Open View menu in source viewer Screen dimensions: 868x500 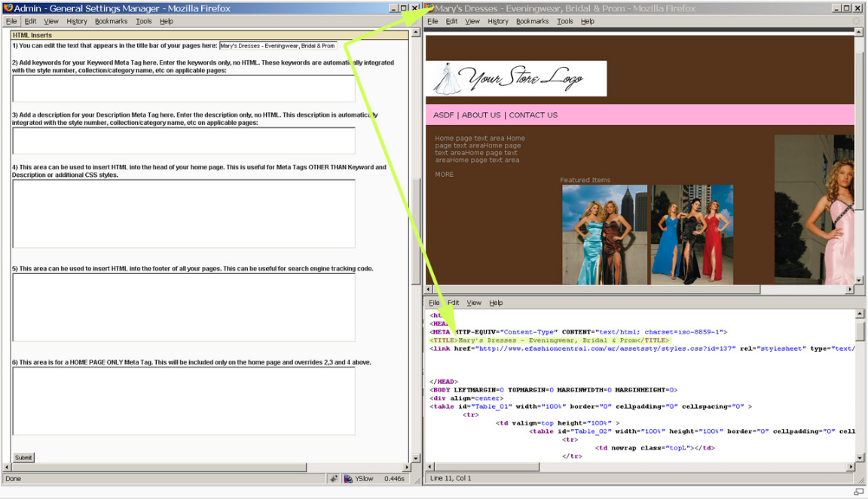474,303
